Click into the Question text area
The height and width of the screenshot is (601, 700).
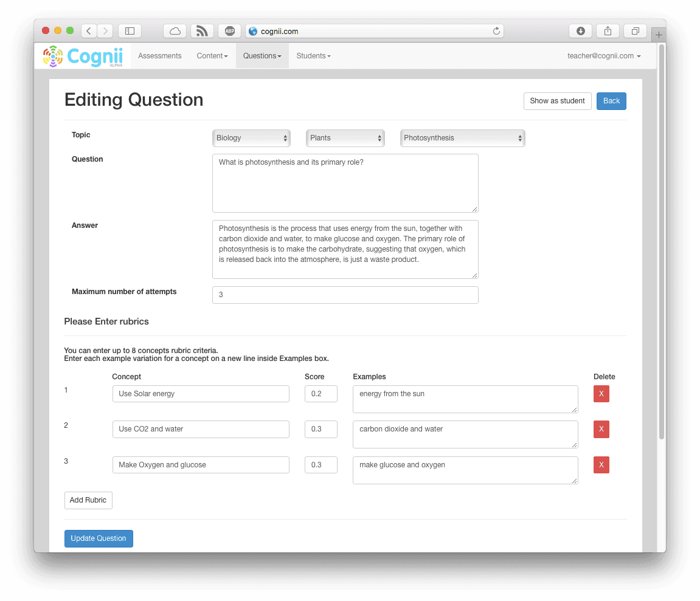pos(345,183)
